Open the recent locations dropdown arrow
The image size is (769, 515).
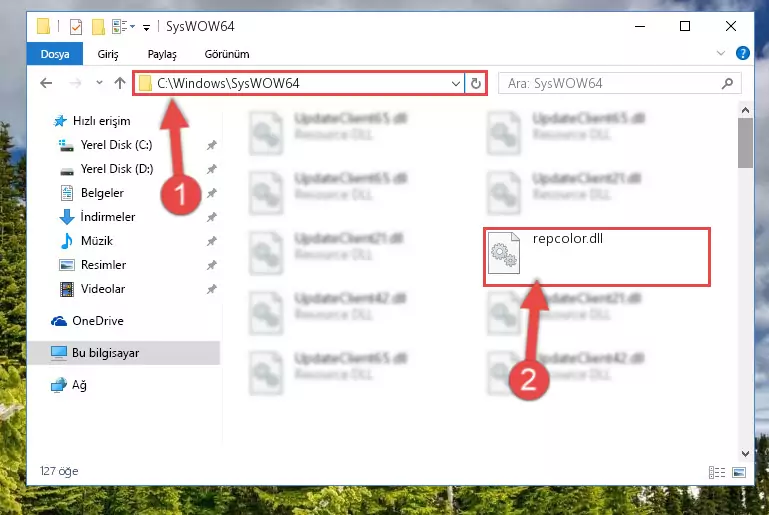coord(100,83)
